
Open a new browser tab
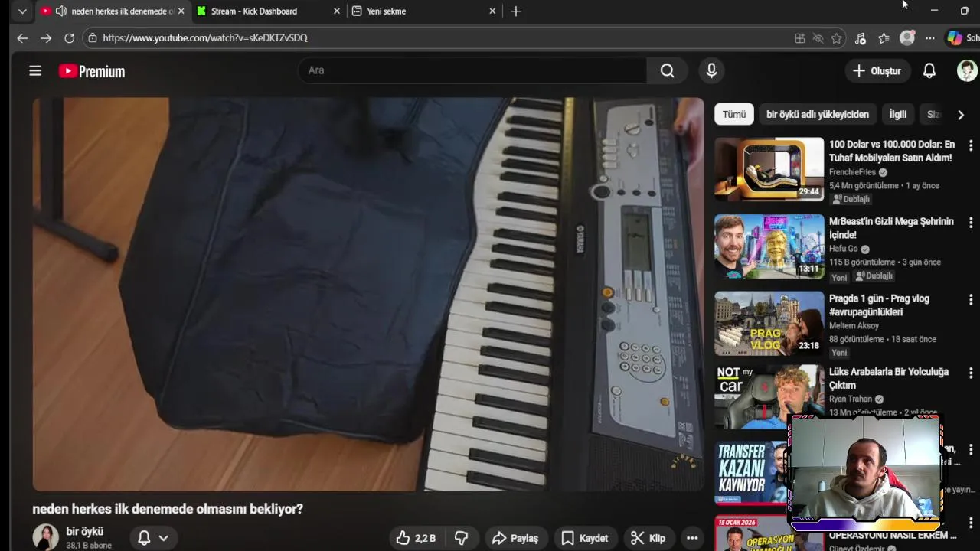click(516, 11)
